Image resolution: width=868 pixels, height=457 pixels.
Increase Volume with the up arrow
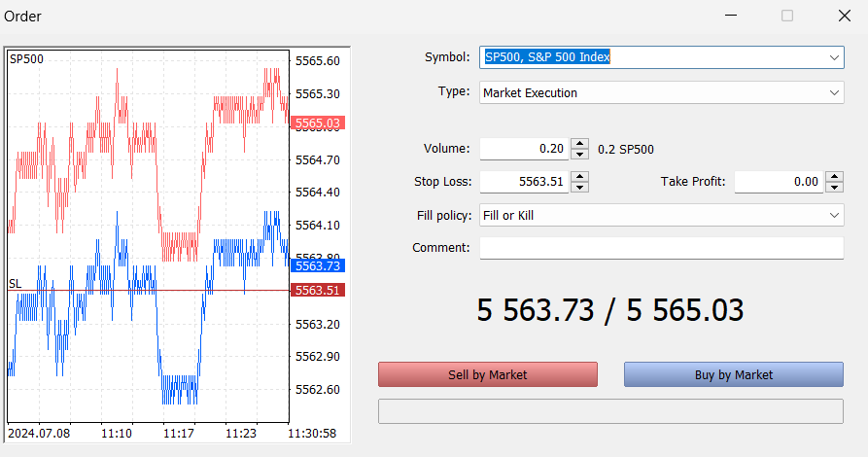[580, 144]
